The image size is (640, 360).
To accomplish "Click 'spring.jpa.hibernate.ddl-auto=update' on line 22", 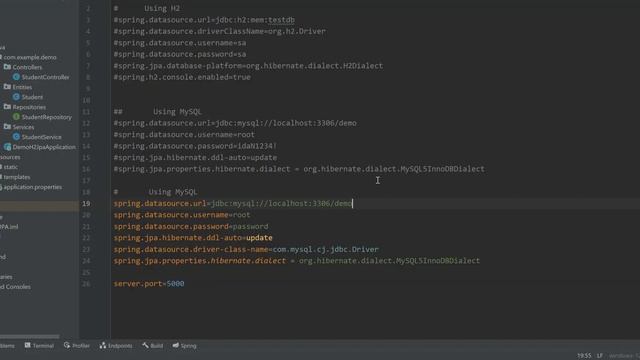I will tap(193, 238).
